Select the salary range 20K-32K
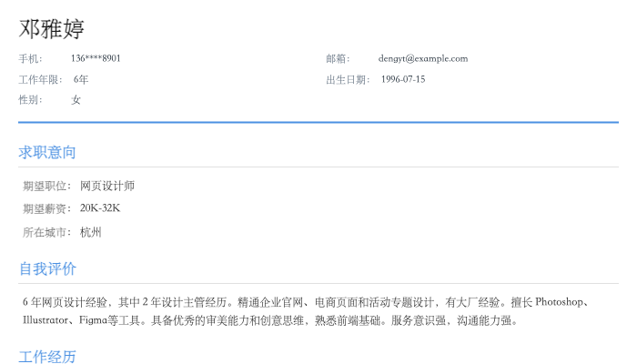 (x=100, y=208)
